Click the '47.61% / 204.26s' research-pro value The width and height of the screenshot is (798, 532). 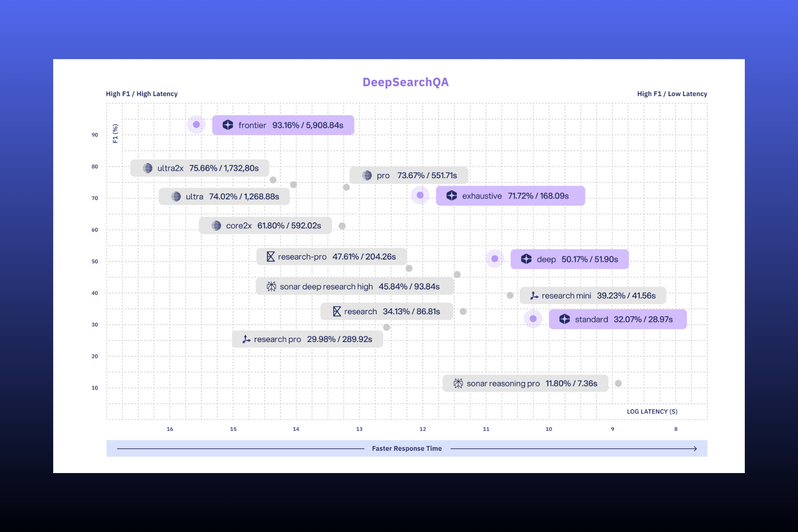click(x=364, y=257)
